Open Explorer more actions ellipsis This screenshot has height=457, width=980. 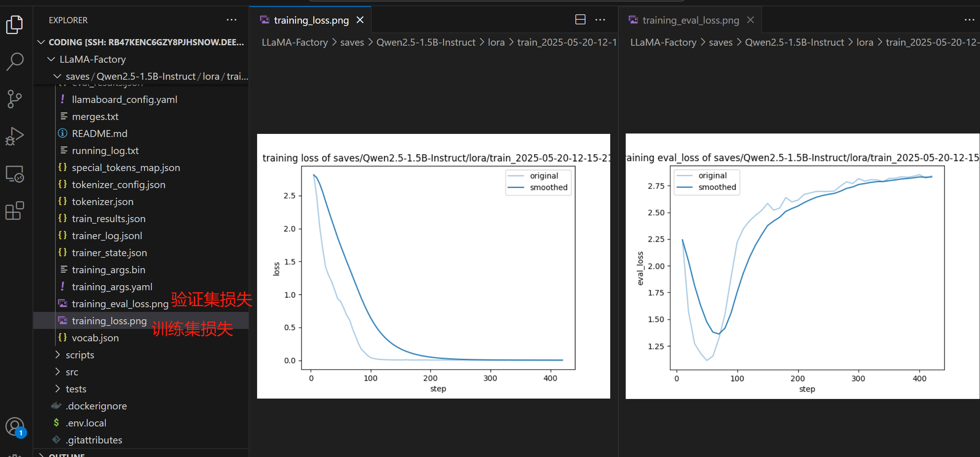pos(231,20)
